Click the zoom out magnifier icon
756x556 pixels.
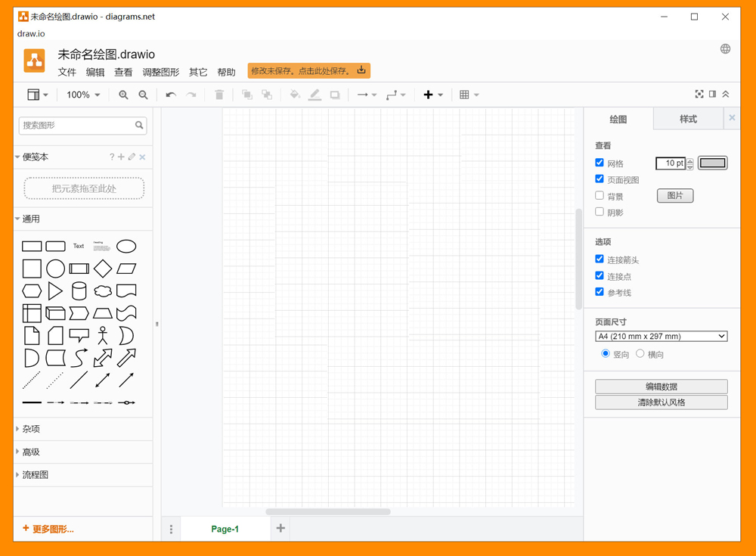(143, 95)
